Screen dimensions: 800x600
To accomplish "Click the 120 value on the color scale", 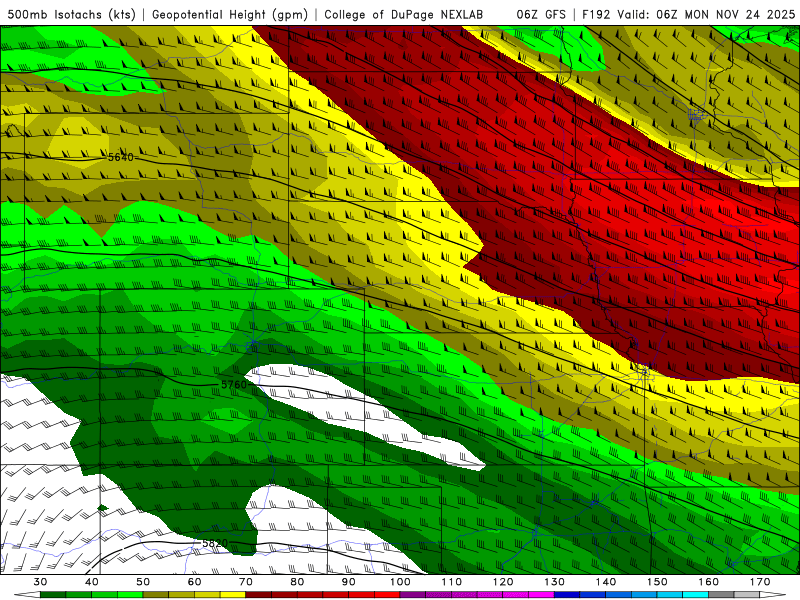I will pos(503,582).
